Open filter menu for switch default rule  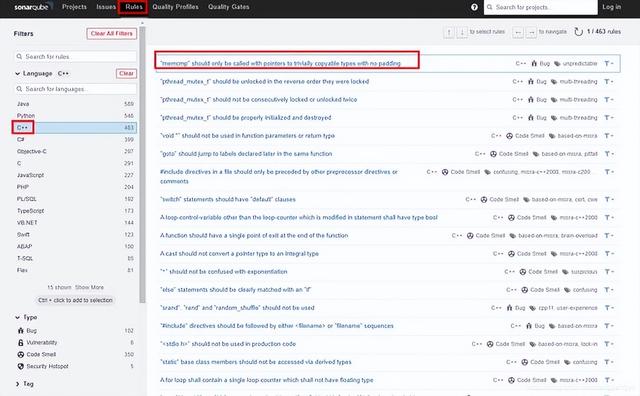tap(609, 199)
